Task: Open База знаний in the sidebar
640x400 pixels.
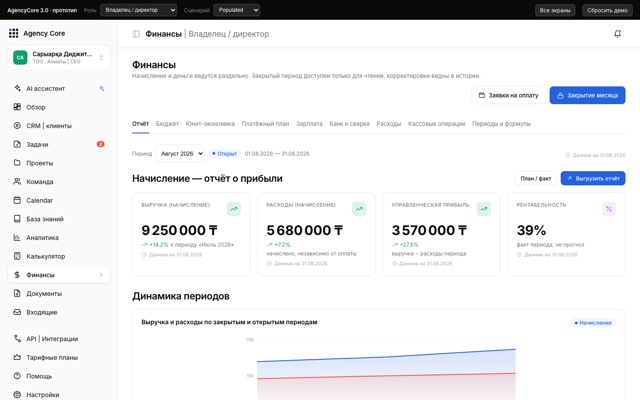Action: pos(59,219)
